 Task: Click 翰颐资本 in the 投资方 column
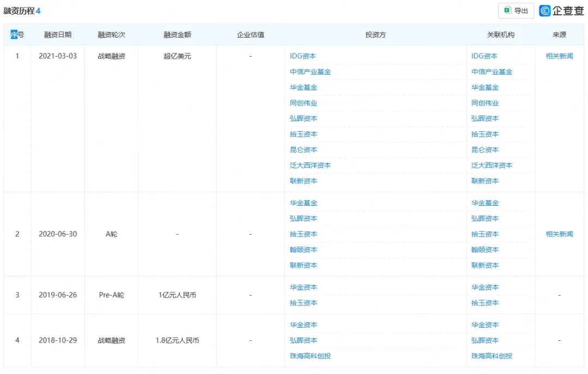click(303, 250)
